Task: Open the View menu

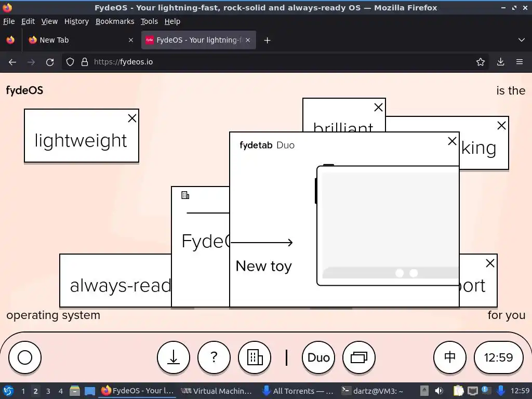Action: tap(49, 21)
